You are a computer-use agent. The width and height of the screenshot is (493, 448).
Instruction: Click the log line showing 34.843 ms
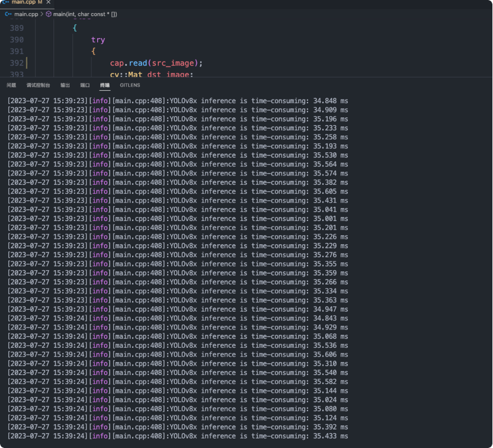(178, 318)
